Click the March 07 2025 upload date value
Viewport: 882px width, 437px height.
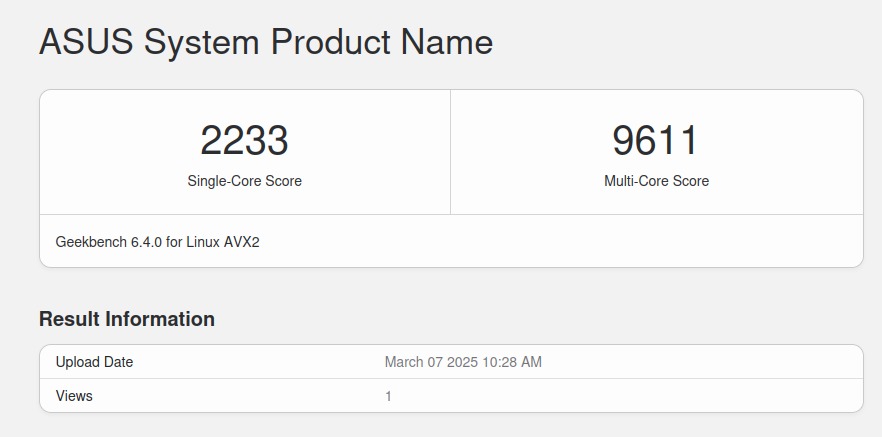(x=463, y=362)
